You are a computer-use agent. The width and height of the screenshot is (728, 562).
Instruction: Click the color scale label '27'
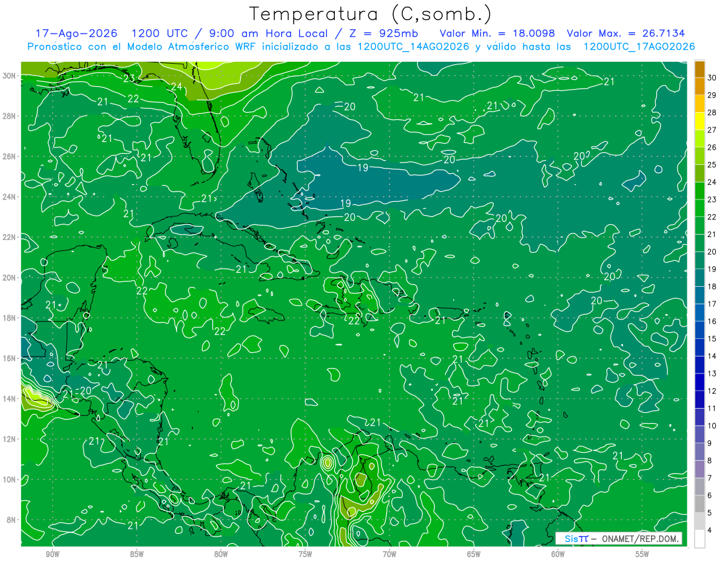pyautogui.click(x=712, y=130)
